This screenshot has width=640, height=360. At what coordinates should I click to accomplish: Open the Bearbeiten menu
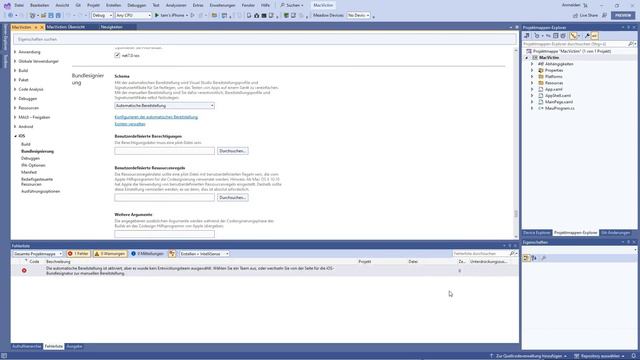40,5
